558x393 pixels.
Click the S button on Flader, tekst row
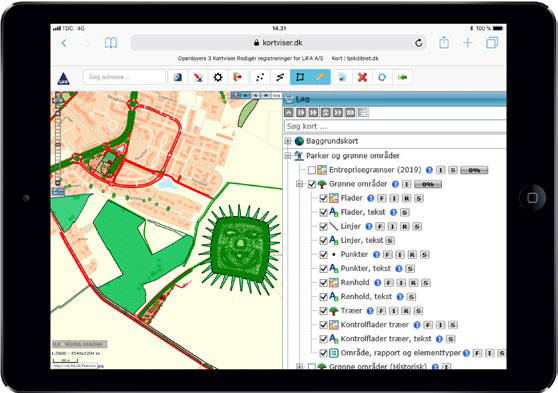pyautogui.click(x=405, y=213)
